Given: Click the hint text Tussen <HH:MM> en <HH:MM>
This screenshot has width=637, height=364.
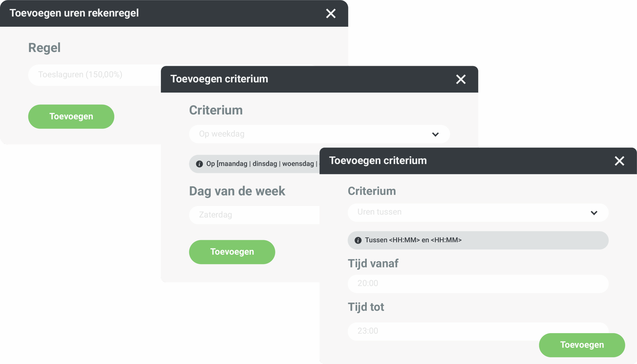Looking at the screenshot, I should [413, 240].
